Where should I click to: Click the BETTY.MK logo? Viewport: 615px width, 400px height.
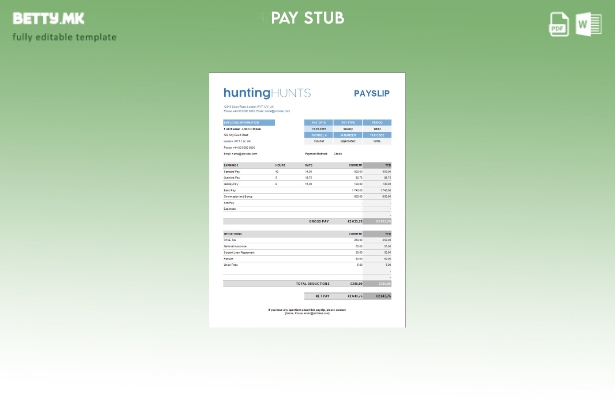tap(48, 18)
